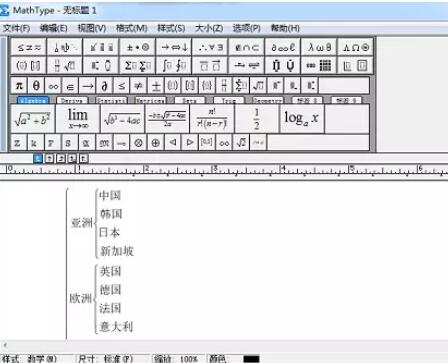
Task: Open the 文件(F) menu
Action: [16, 28]
